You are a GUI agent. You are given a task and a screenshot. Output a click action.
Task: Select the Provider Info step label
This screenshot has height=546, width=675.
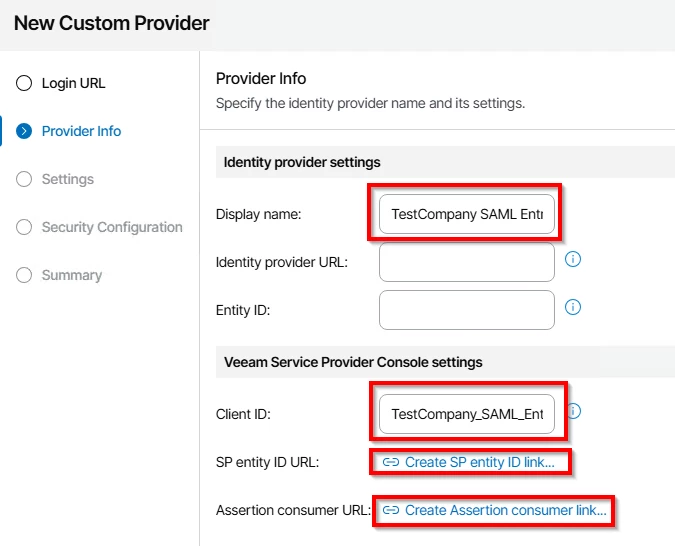click(81, 131)
